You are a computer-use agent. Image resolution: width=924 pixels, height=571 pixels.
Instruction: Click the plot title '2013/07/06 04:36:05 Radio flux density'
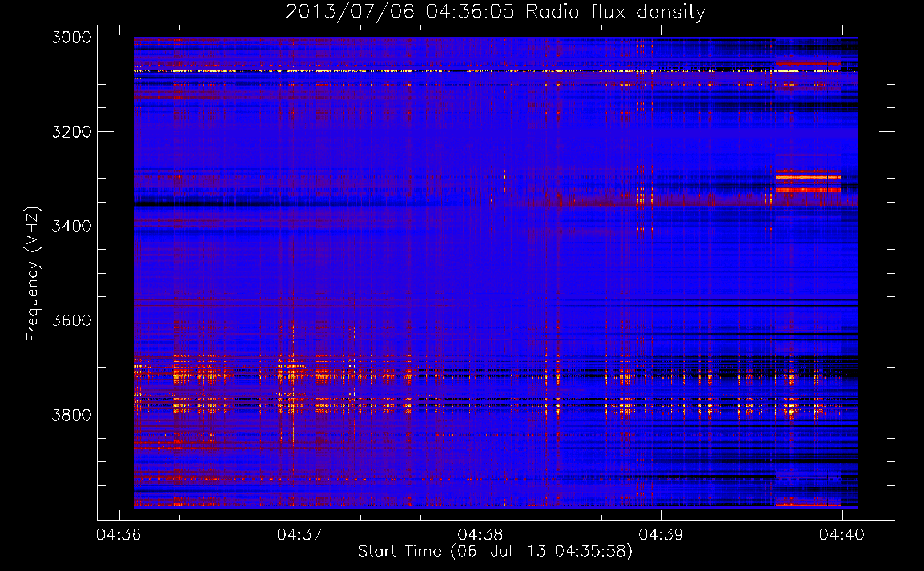tap(495, 12)
